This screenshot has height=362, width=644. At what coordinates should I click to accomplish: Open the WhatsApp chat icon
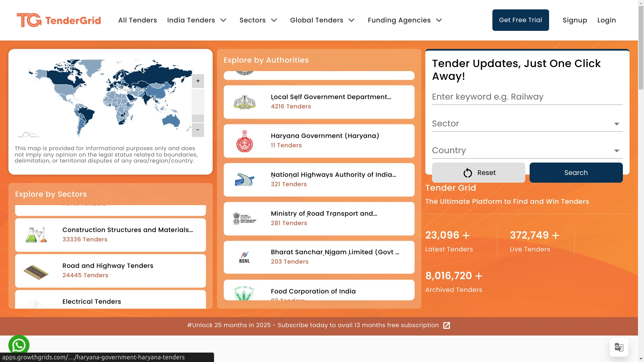pos(19,345)
